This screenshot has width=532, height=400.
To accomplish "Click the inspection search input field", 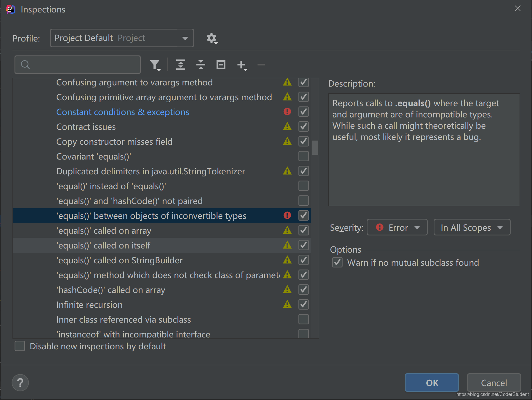I will pyautogui.click(x=78, y=65).
